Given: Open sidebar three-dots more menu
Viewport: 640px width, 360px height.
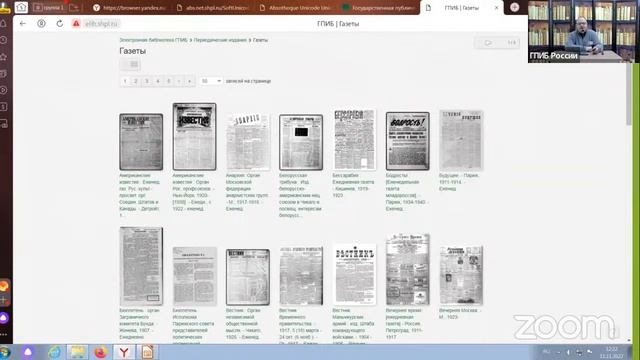Looking at the screenshot, I should (x=4, y=334).
